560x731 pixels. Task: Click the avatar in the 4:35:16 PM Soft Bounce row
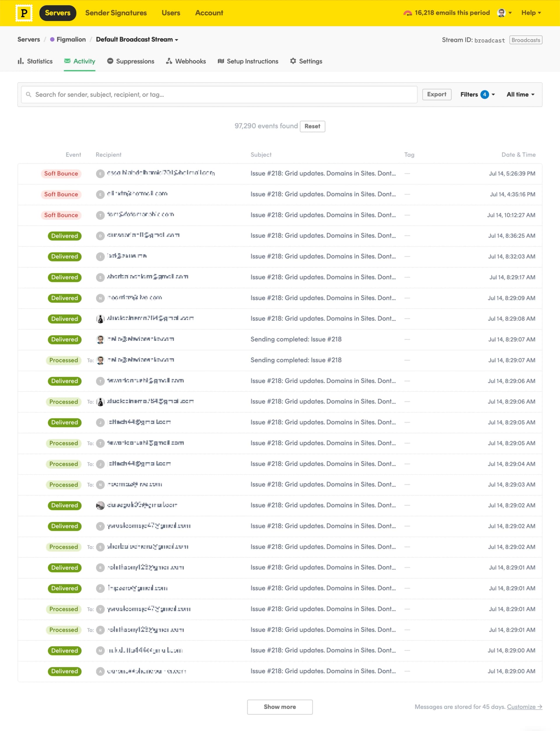(100, 194)
